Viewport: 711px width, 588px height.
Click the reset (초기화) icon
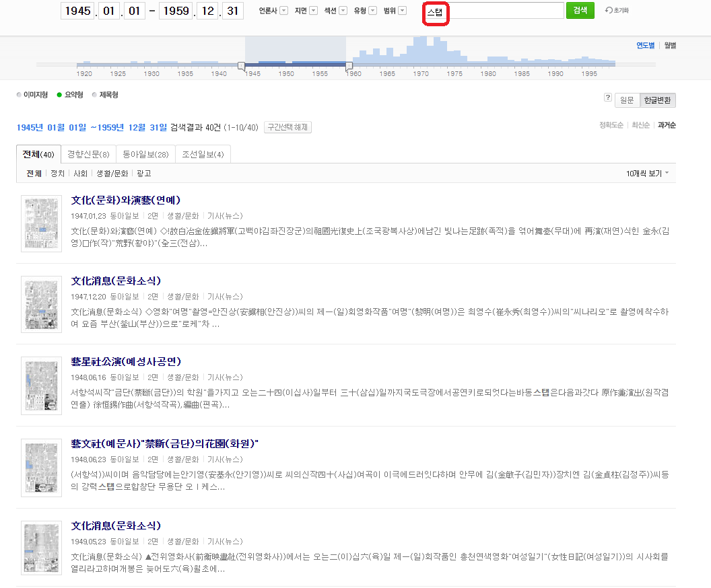pos(617,10)
